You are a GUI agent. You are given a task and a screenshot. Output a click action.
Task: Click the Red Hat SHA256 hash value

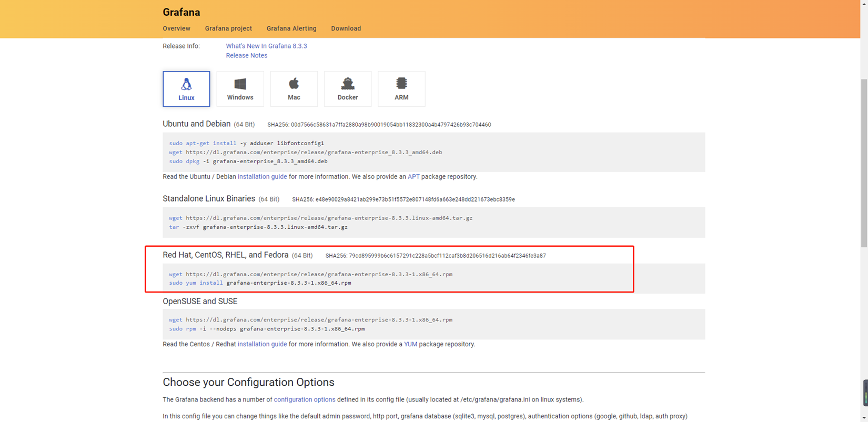447,256
